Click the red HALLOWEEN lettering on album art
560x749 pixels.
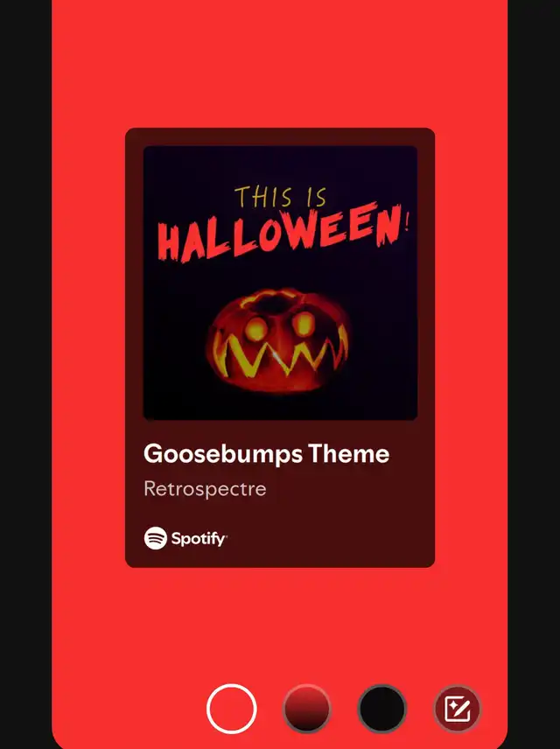[281, 233]
